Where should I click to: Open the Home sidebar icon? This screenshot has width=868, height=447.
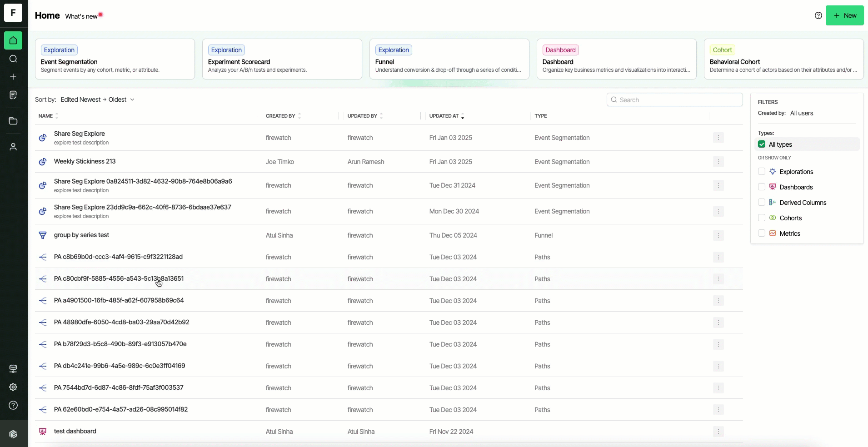pos(13,40)
